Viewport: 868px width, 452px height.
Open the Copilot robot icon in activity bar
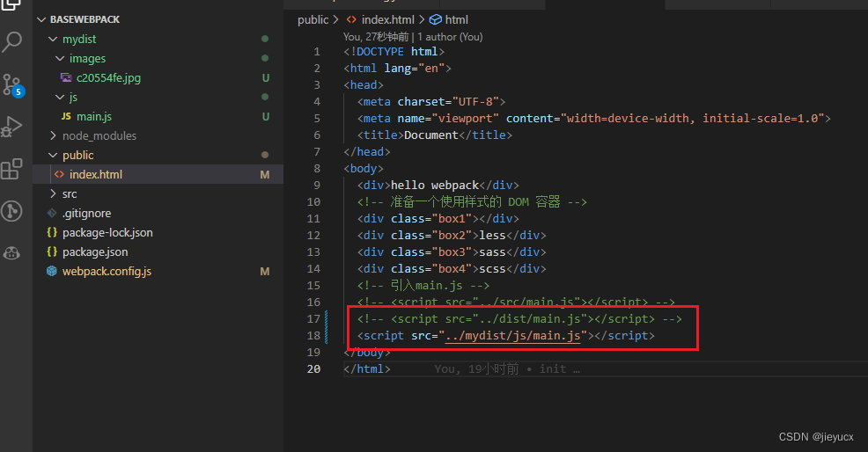click(x=11, y=253)
